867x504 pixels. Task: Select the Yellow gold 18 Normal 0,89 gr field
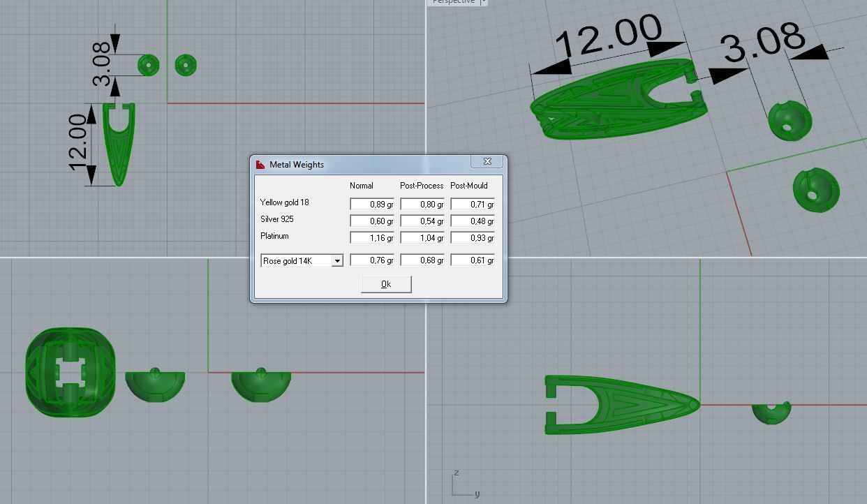372,204
